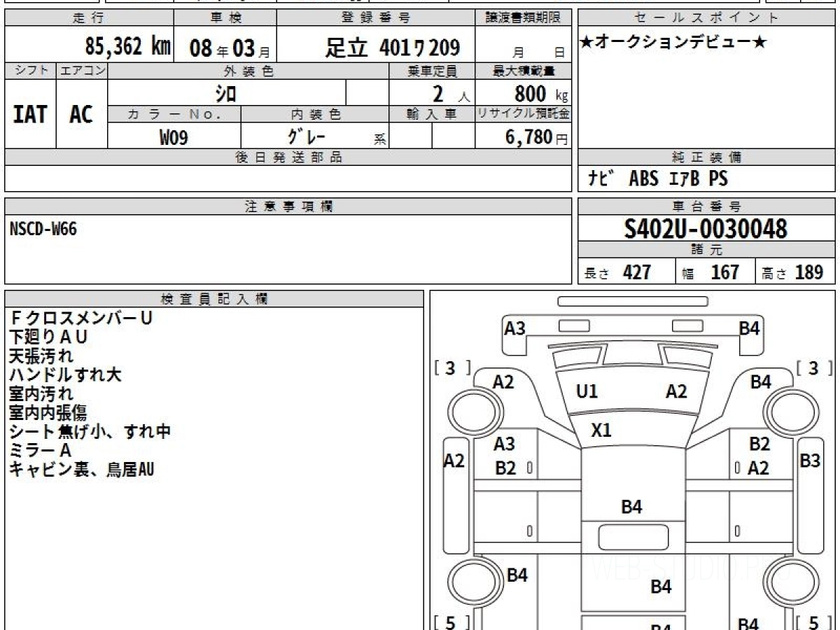Image resolution: width=840 pixels, height=630 pixels.
Task: Click inspector note ミラーA
Action: (40, 451)
